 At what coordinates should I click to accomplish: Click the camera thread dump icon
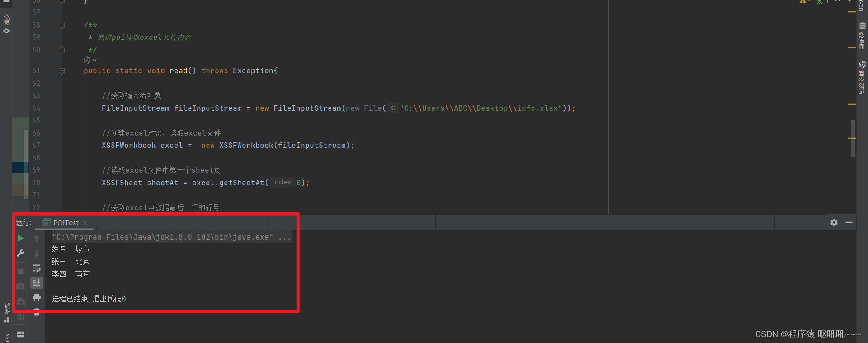(20, 287)
